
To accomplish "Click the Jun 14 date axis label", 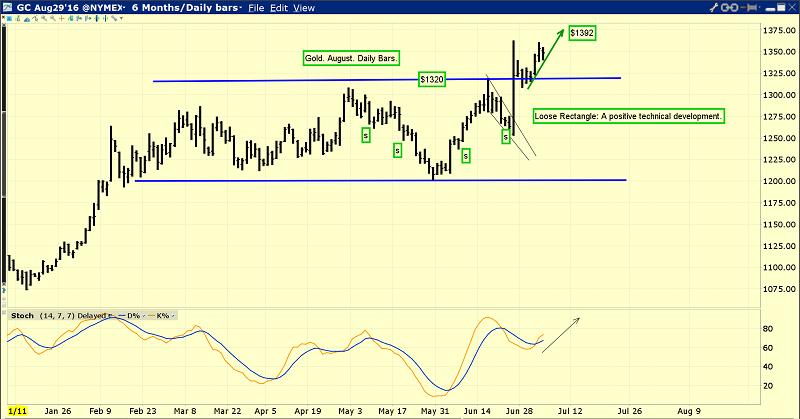I will [477, 411].
